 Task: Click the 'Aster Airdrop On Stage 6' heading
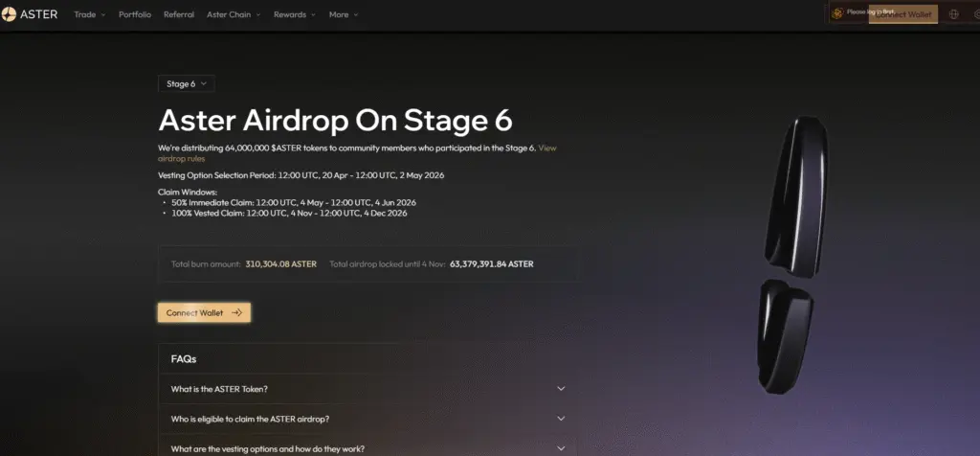pos(336,120)
